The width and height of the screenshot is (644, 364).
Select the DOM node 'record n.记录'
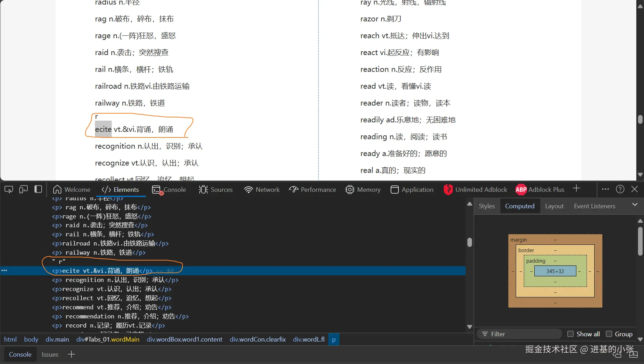[108, 325]
